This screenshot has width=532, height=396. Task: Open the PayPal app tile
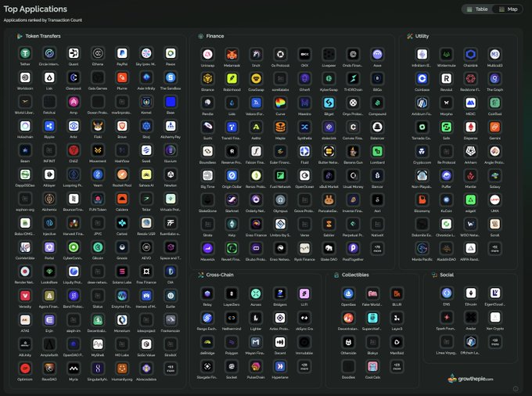click(122, 53)
